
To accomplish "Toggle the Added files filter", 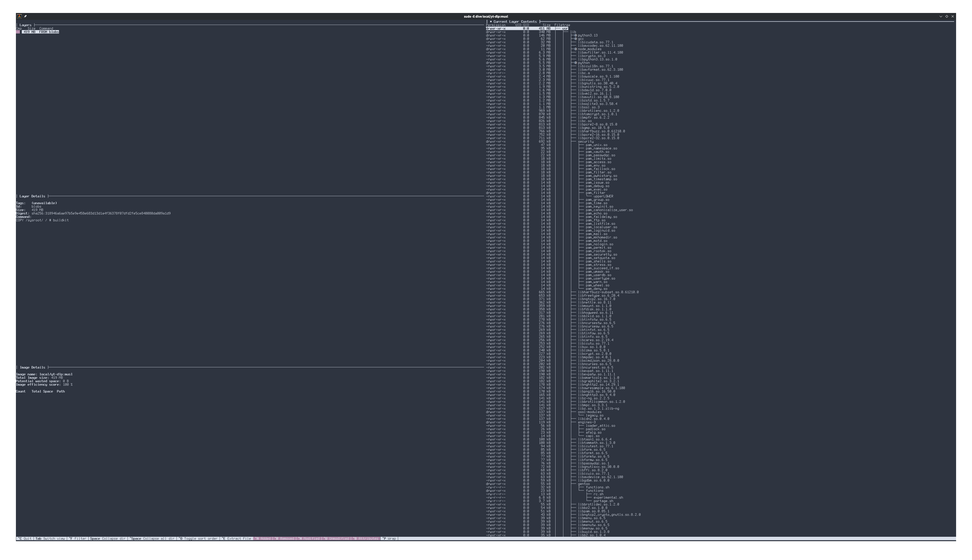I will point(263,538).
